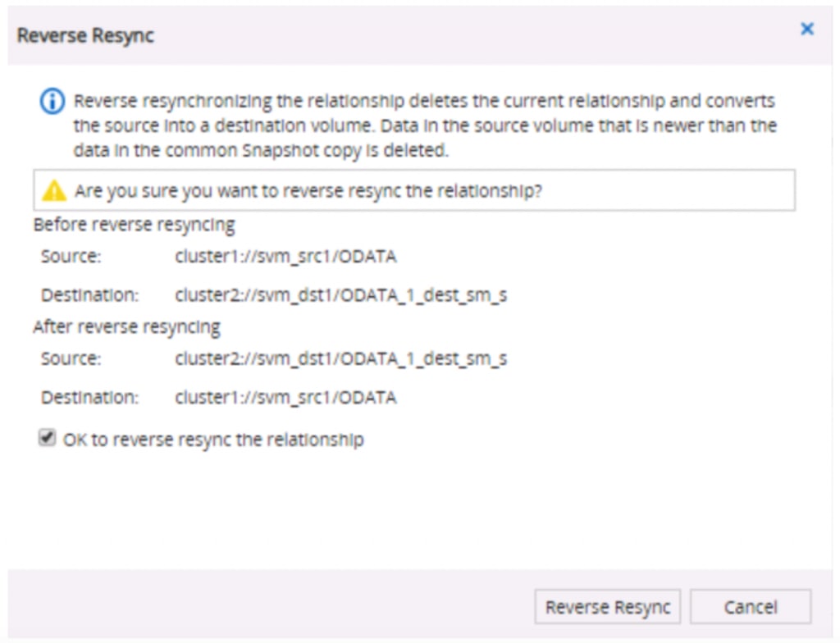
Task: Select the source path under After reverse resyncing
Action: coord(340,358)
